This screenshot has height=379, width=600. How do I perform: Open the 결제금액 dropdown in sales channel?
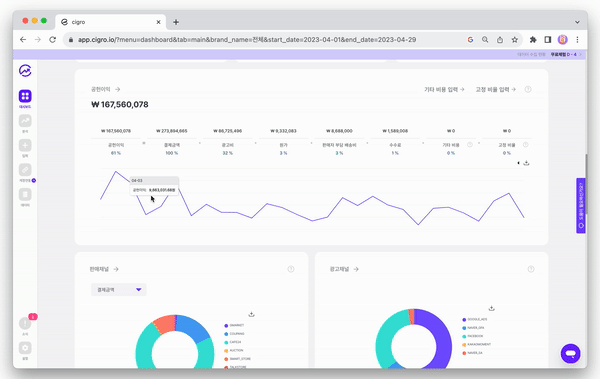point(119,290)
